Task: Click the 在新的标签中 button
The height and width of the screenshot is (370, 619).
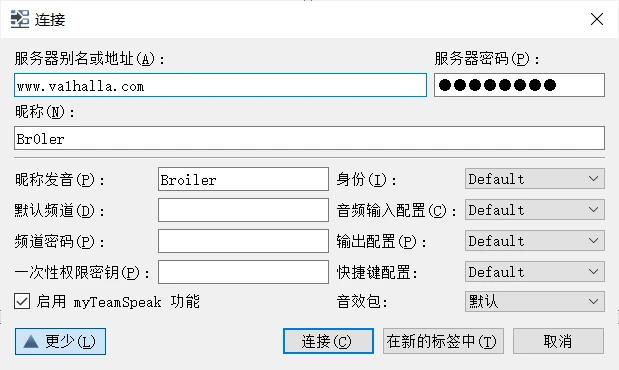Action: coord(443,341)
